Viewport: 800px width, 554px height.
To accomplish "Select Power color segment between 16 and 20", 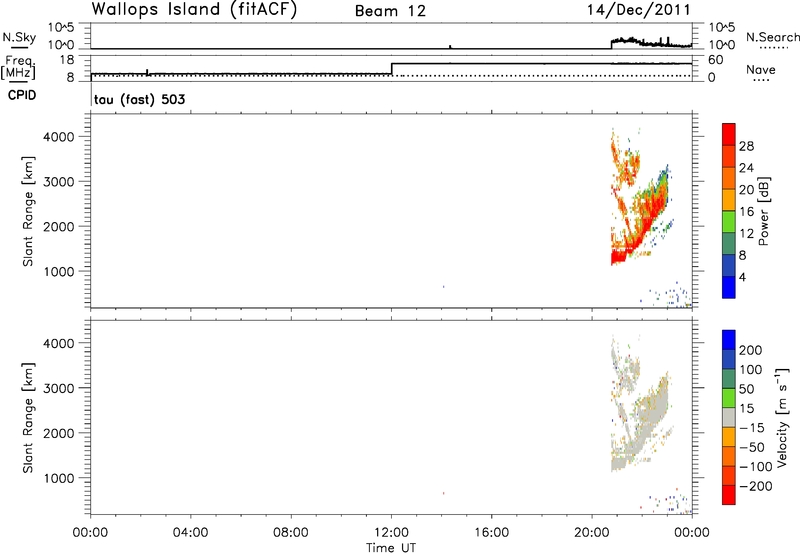I will [x=729, y=200].
